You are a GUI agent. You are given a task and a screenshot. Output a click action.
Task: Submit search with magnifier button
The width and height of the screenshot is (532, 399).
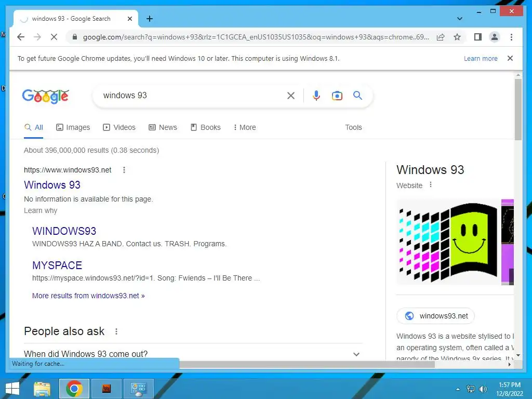pos(357,96)
